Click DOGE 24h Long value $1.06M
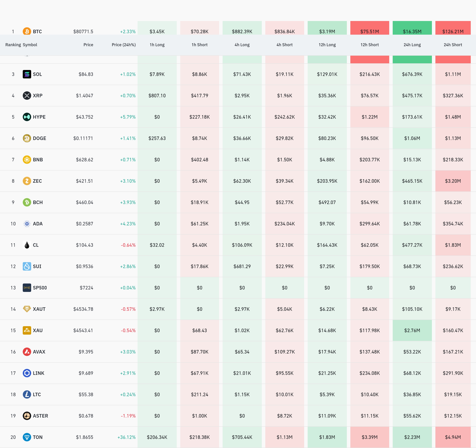 coord(412,138)
